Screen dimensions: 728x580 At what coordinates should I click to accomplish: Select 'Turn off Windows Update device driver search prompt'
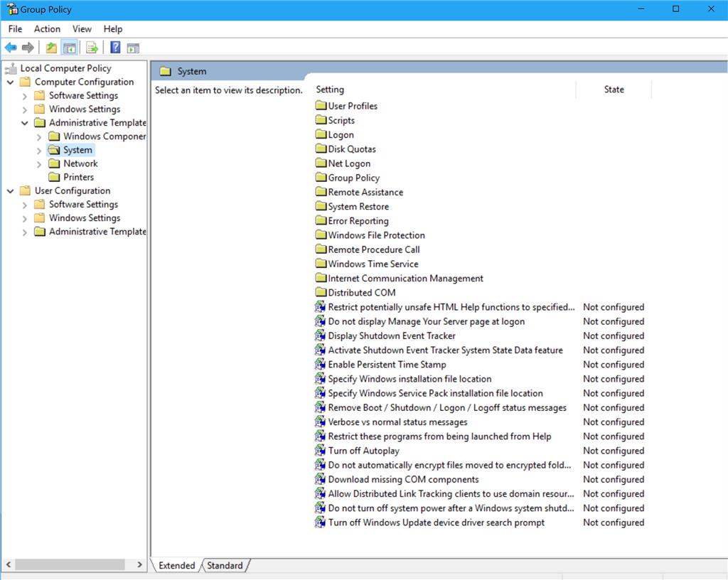pyautogui.click(x=436, y=522)
